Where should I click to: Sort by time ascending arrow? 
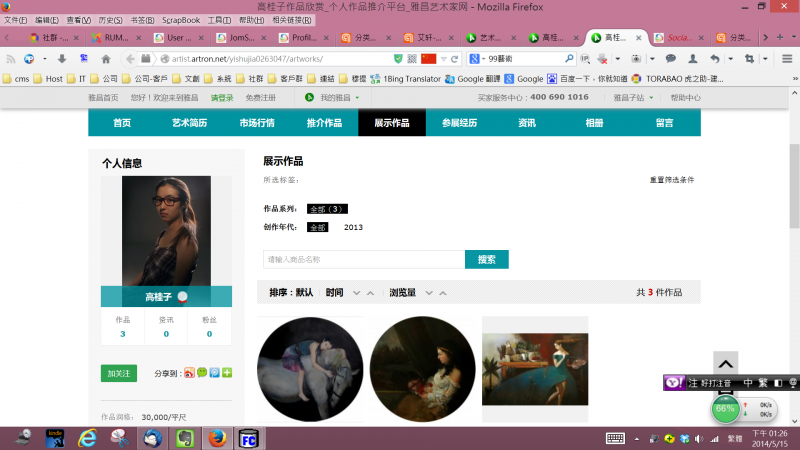coord(370,293)
